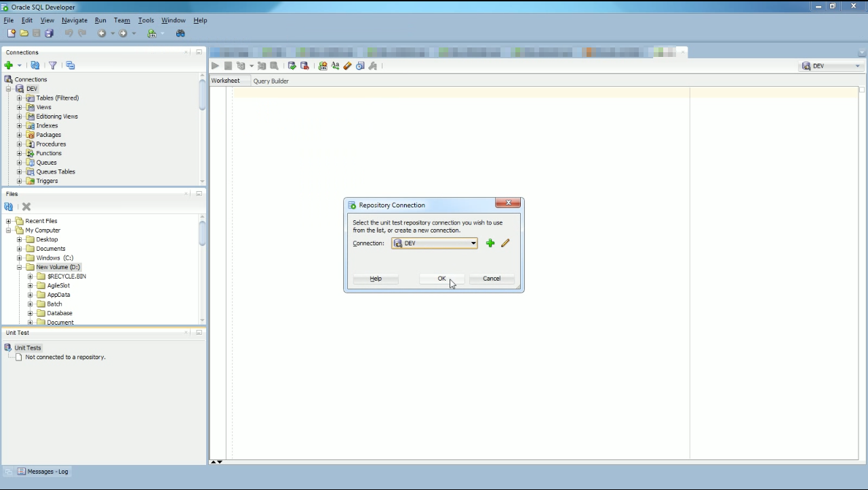
Task: Open dropdown arrow beside New Connection plus
Action: point(19,66)
